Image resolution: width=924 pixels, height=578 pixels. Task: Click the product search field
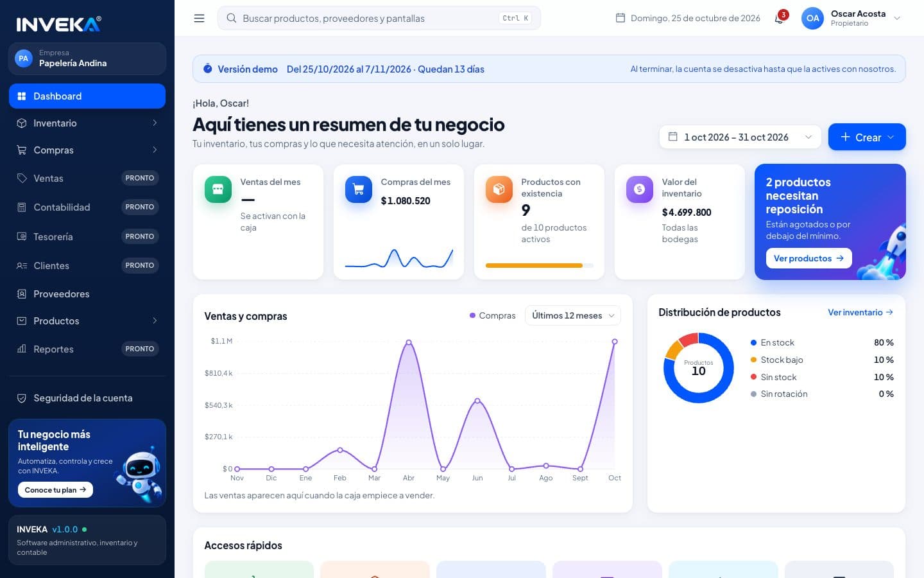[379, 18]
